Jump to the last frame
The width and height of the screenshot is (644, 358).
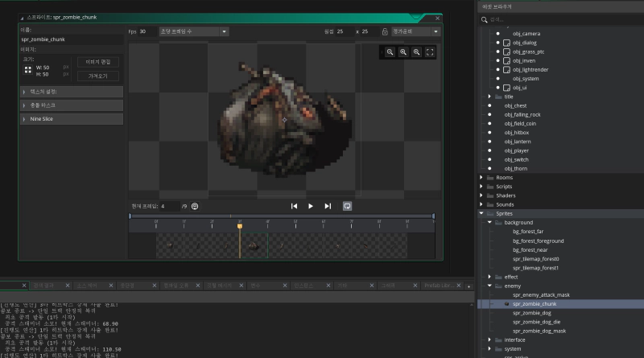tap(328, 206)
